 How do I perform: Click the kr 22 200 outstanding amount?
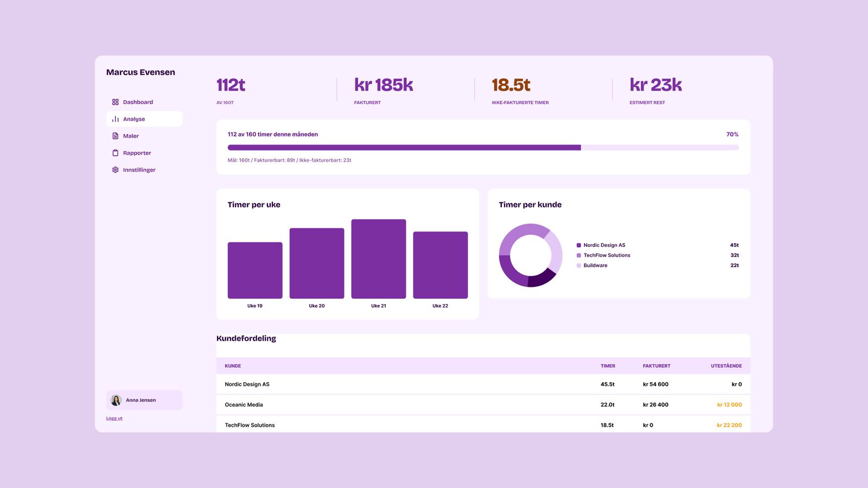[729, 425]
